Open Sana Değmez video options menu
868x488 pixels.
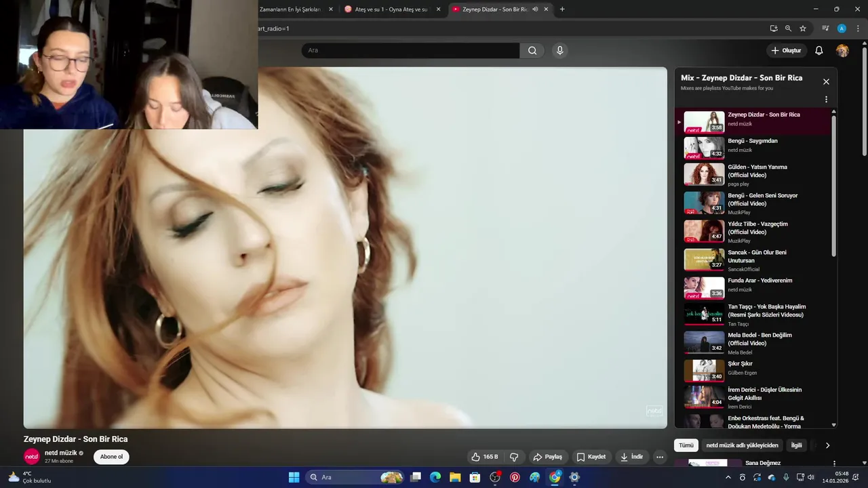pyautogui.click(x=834, y=464)
